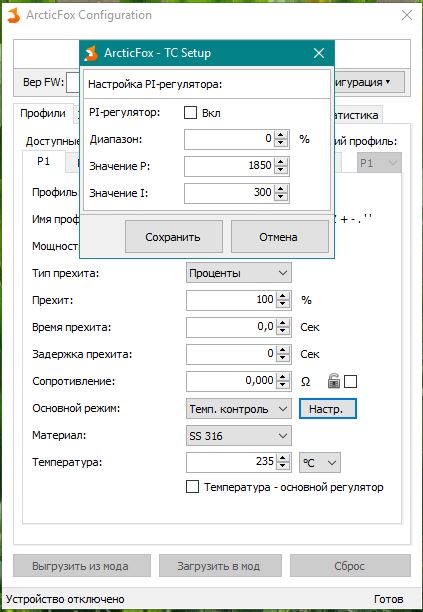Click the ArcticFox Configuration window fox icon
423x612 pixels.
[x=13, y=16]
